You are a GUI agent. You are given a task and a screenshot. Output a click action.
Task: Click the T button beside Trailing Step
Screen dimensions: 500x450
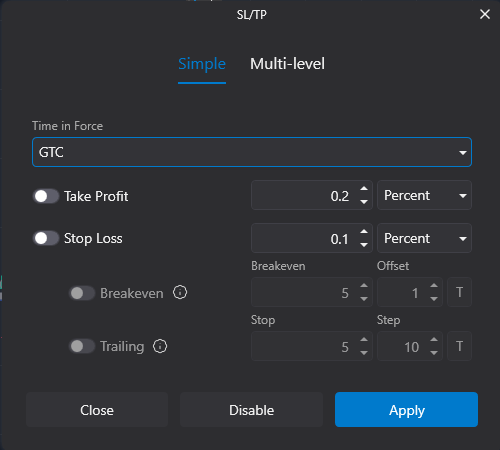tap(459, 346)
